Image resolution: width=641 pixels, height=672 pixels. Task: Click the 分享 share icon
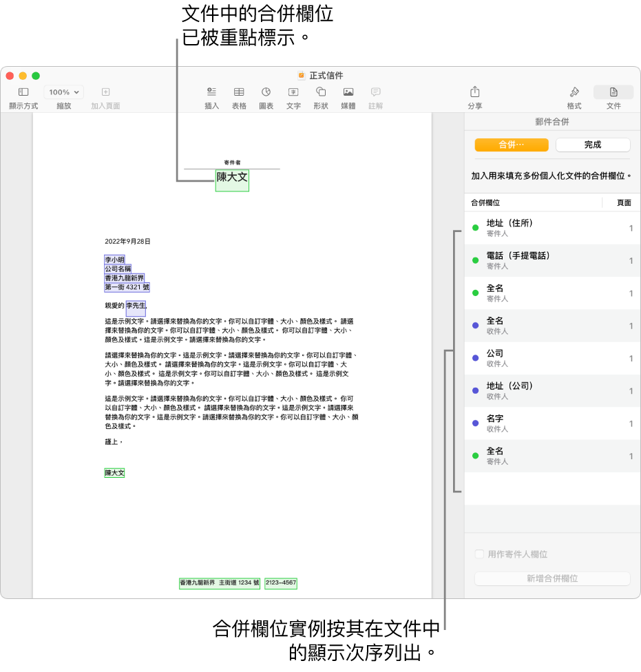pos(475,92)
